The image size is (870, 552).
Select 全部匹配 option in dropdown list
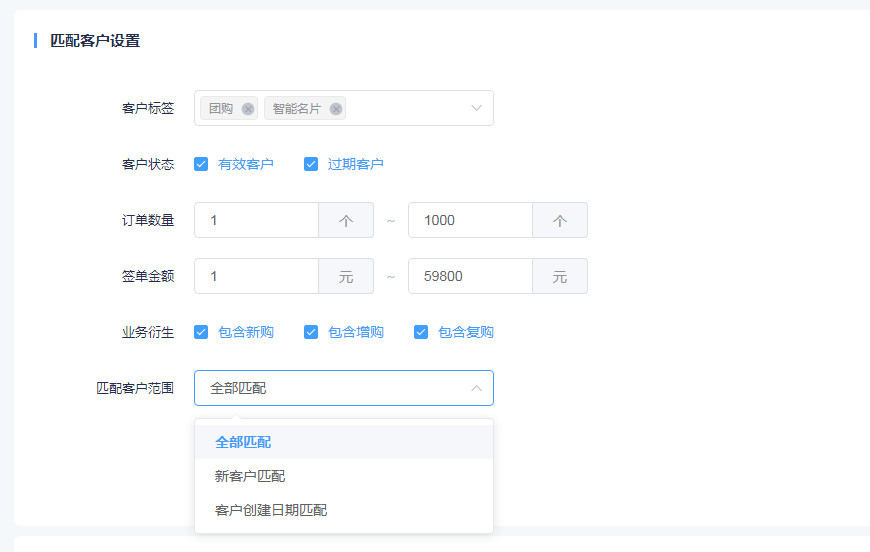pos(344,442)
